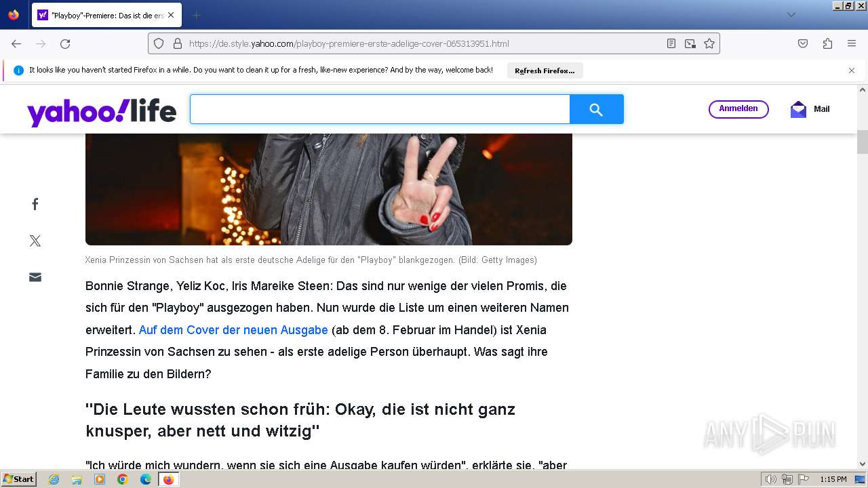868x488 pixels.
Task: Click the Refresh Firefox… button
Action: (x=545, y=70)
